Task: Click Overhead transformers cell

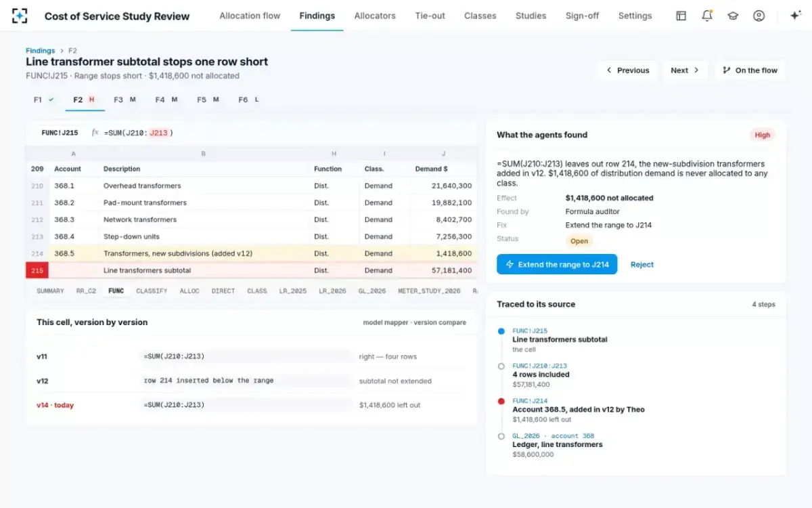Action: 203,186
